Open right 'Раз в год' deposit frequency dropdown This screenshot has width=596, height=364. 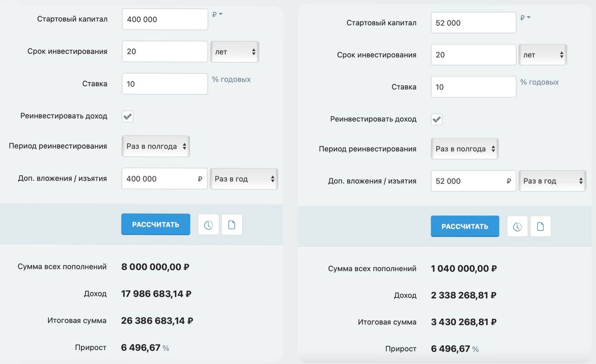pos(553,181)
